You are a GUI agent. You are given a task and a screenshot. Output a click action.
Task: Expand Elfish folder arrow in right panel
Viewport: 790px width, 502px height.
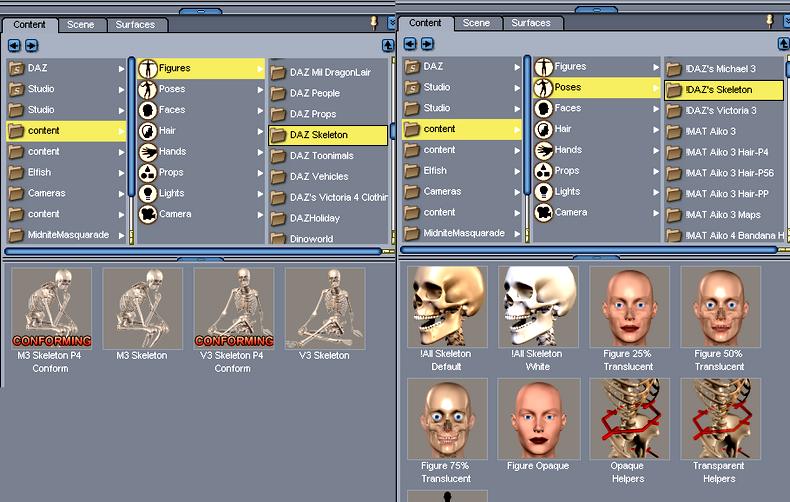coord(517,171)
